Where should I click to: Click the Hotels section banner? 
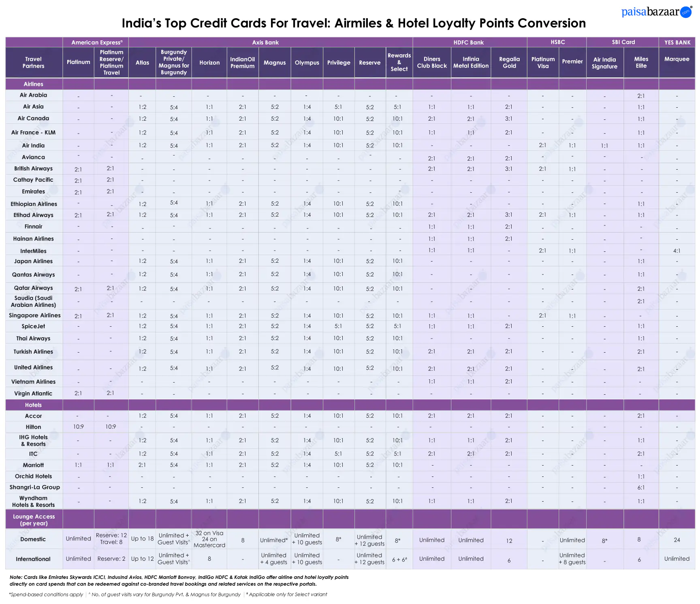(x=34, y=405)
